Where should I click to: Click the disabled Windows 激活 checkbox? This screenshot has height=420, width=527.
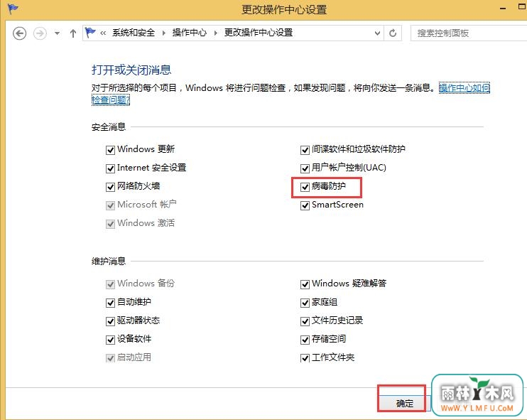(x=110, y=224)
